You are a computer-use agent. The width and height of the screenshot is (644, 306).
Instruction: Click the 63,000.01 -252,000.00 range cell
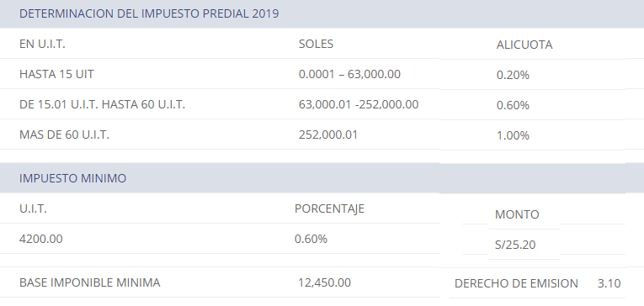pos(359,104)
